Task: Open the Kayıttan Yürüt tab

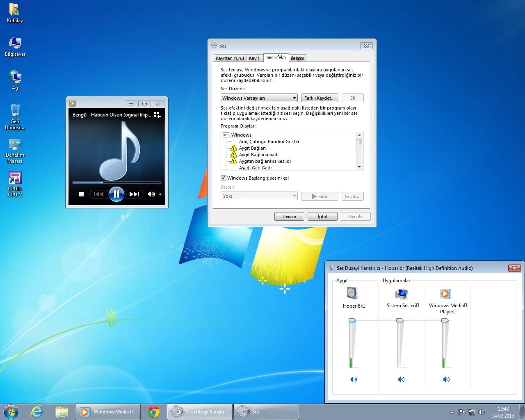Action: click(230, 58)
